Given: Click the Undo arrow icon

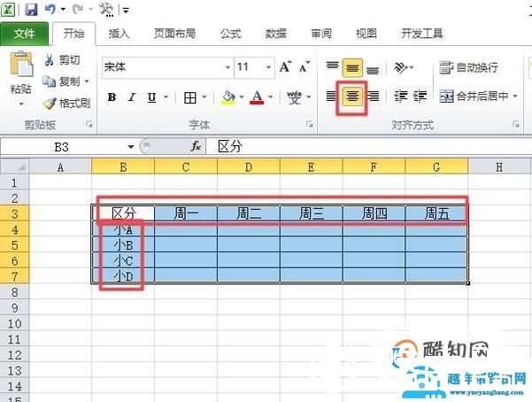Looking at the screenshot, I should (50, 9).
